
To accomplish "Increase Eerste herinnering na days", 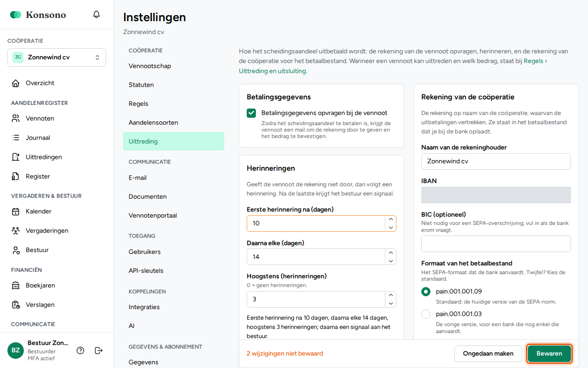I will [391, 219].
